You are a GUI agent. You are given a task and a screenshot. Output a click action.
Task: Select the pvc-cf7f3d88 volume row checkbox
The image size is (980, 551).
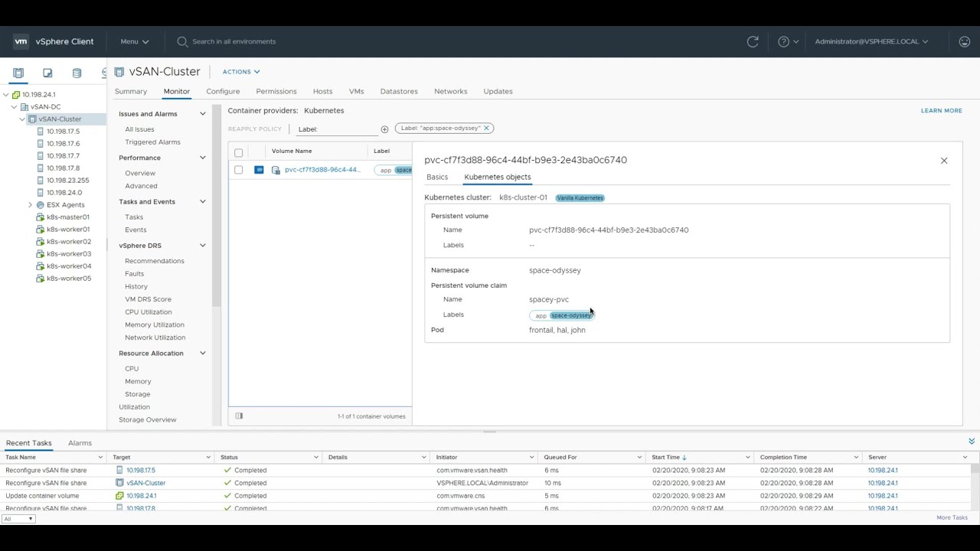click(x=239, y=170)
